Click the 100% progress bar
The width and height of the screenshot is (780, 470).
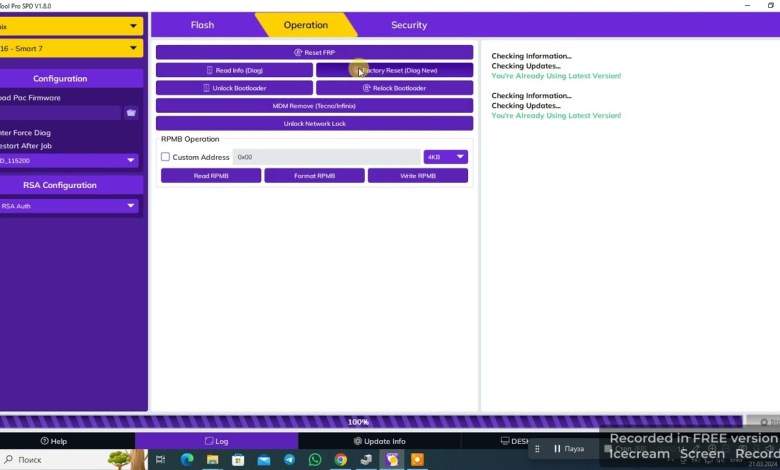tap(358, 422)
